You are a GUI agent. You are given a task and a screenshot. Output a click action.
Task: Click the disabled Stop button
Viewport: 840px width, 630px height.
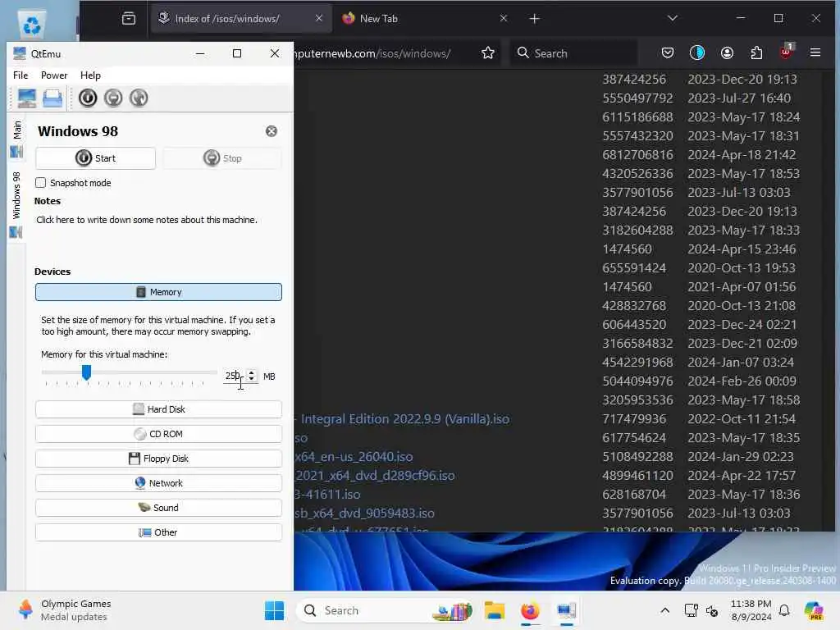coord(222,158)
